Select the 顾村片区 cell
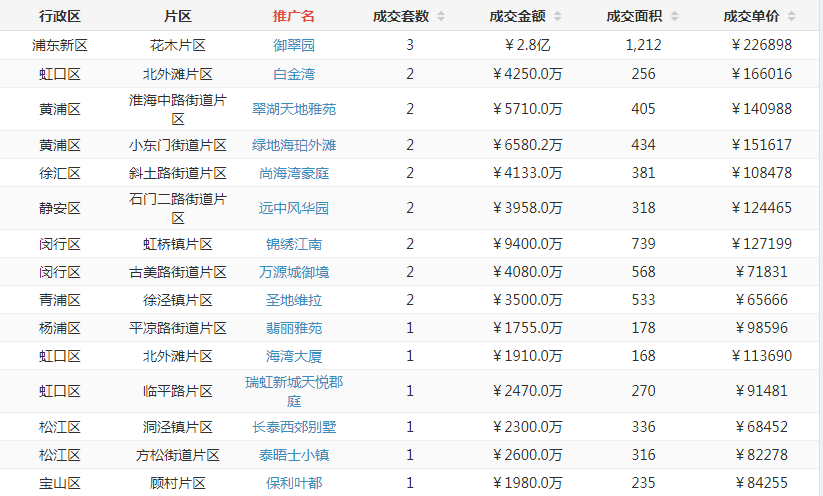This screenshot has height=496, width=823. [177, 483]
